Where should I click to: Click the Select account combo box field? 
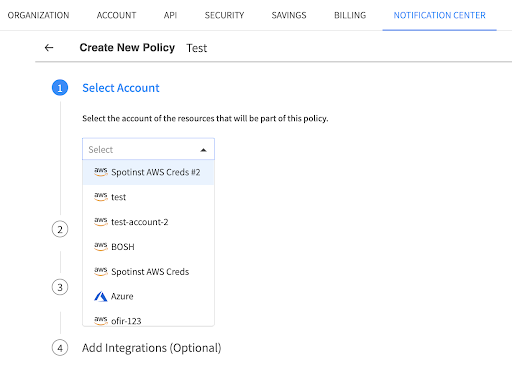pos(148,149)
